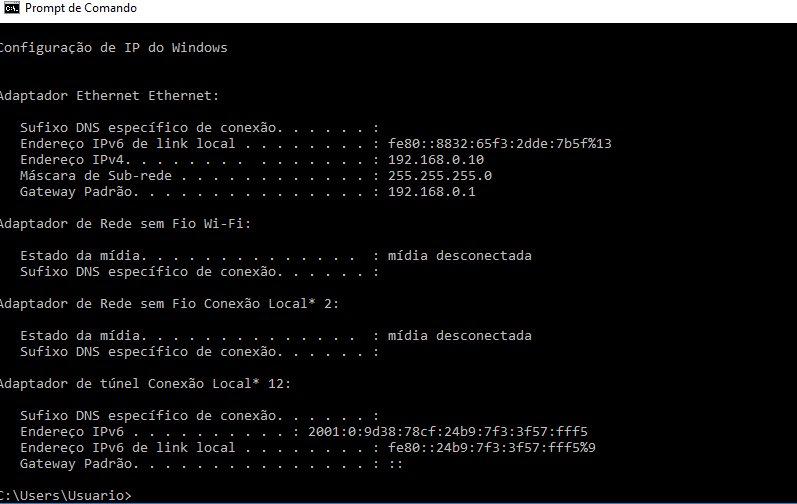Click 'Configuração de IP do Windows' header line
The image size is (797, 504).
(113, 48)
